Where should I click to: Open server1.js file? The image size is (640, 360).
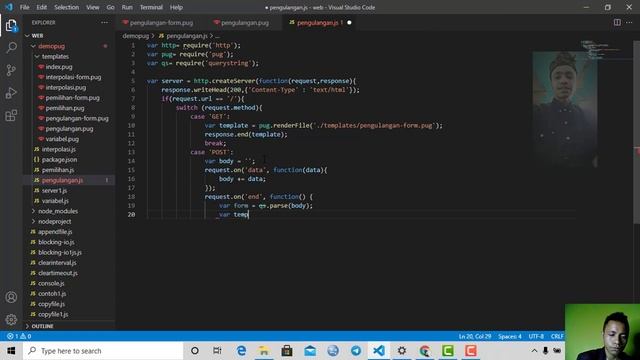[54, 191]
